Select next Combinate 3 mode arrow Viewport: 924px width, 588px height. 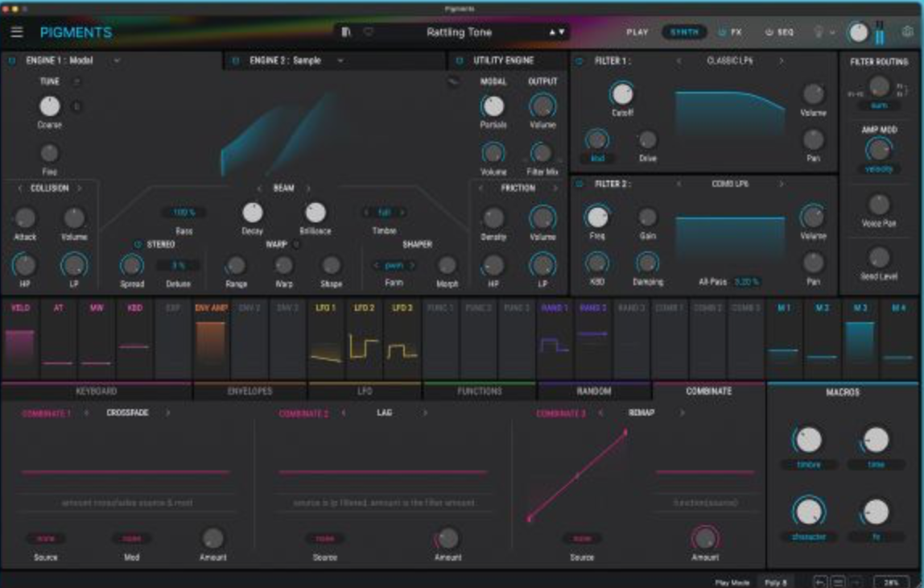pos(682,413)
